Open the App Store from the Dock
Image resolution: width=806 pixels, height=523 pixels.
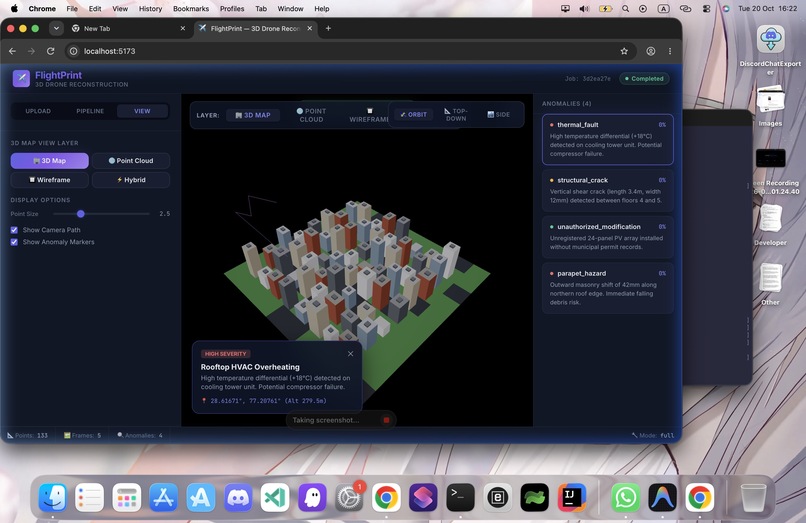[163, 497]
